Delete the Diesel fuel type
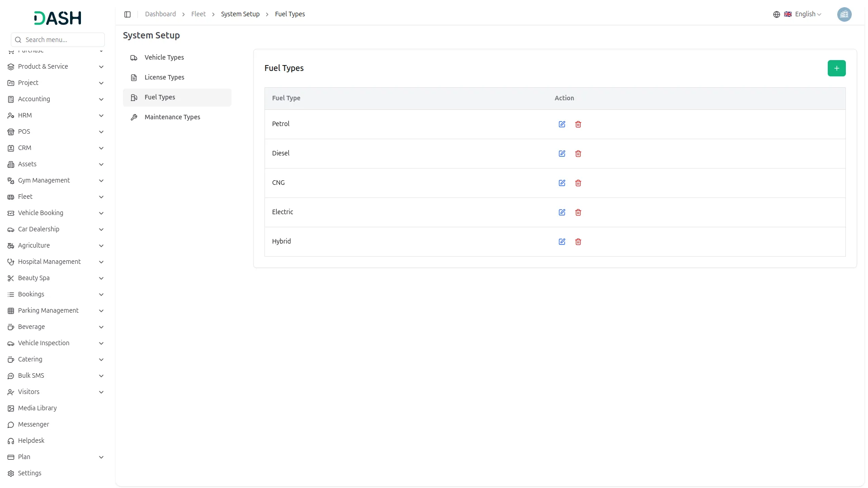868x488 pixels. click(x=578, y=154)
